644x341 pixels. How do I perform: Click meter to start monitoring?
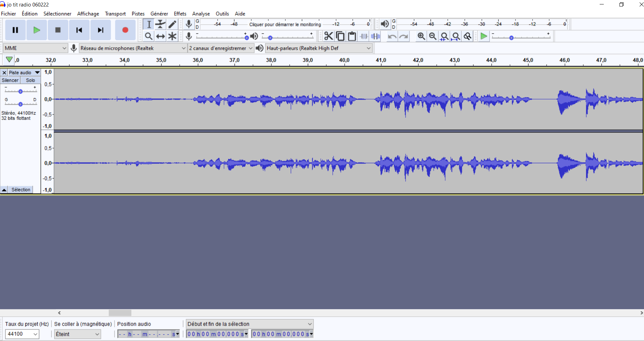click(x=285, y=24)
